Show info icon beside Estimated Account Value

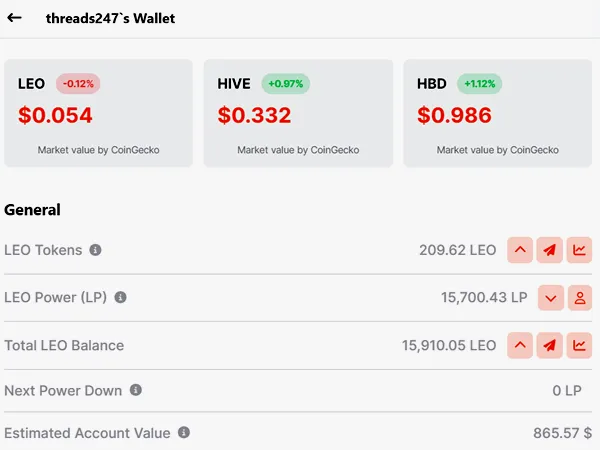[x=184, y=432]
